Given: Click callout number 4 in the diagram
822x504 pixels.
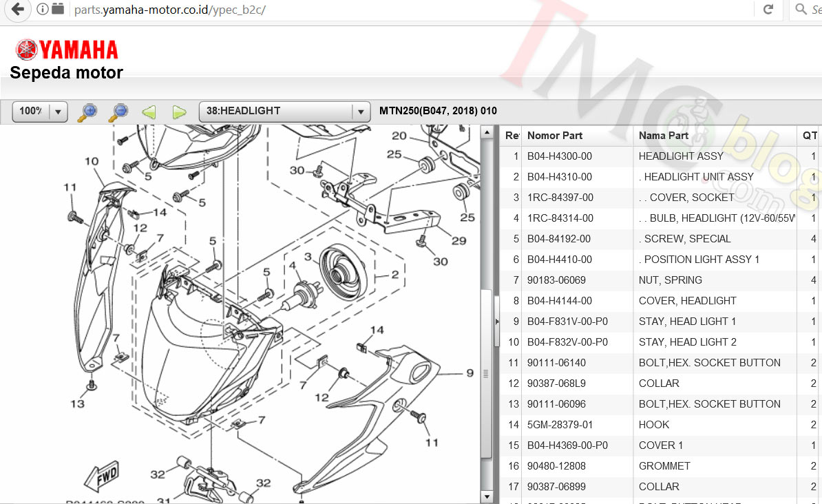Looking at the screenshot, I should (x=293, y=265).
